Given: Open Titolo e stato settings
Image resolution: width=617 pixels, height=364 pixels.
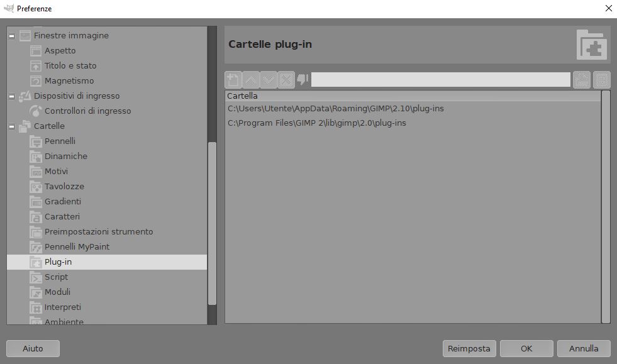Looking at the screenshot, I should (x=70, y=66).
